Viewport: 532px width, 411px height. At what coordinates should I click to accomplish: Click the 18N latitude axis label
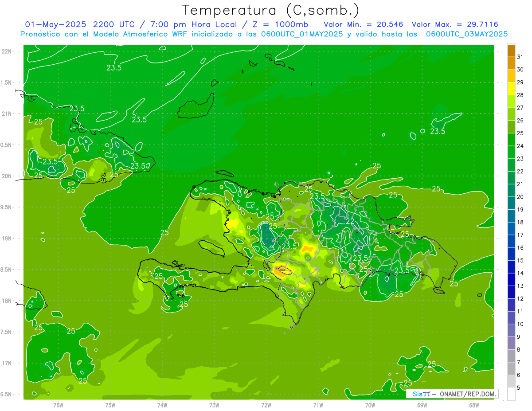(x=7, y=301)
